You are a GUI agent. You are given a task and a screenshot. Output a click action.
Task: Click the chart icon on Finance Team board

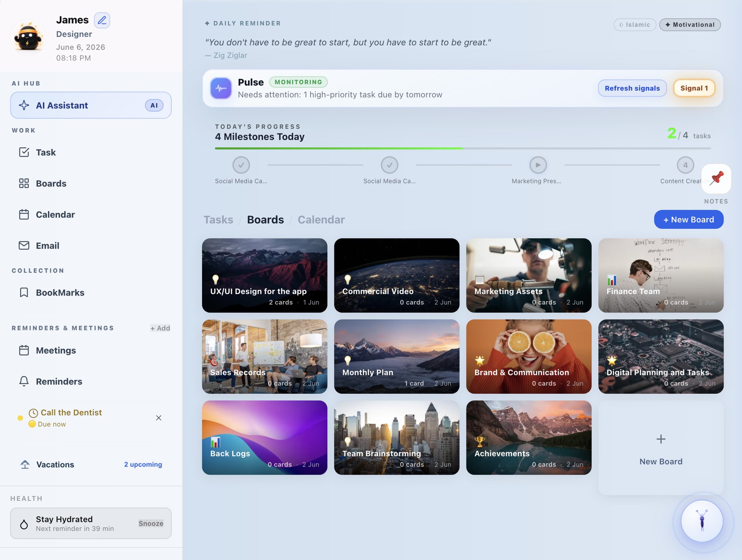[x=612, y=280]
